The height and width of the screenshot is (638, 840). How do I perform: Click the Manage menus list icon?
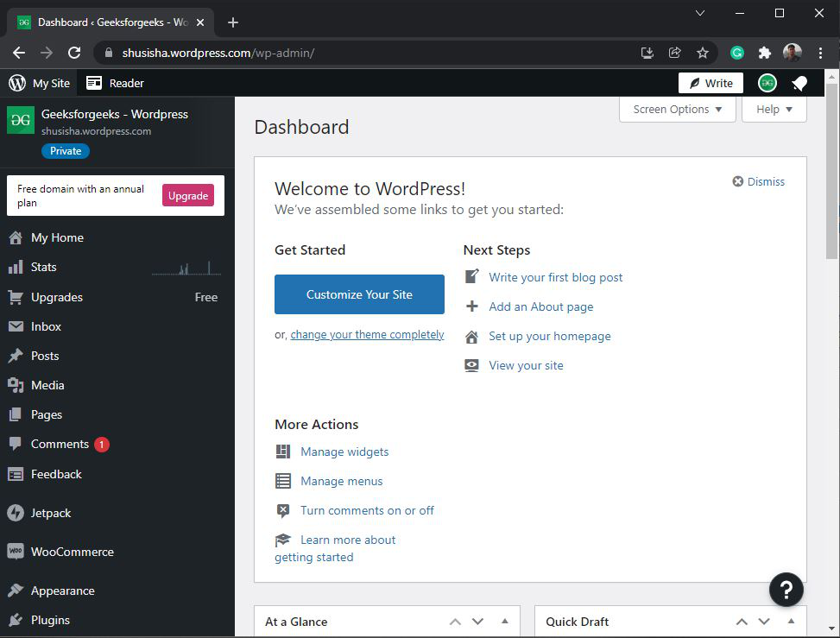(x=283, y=481)
